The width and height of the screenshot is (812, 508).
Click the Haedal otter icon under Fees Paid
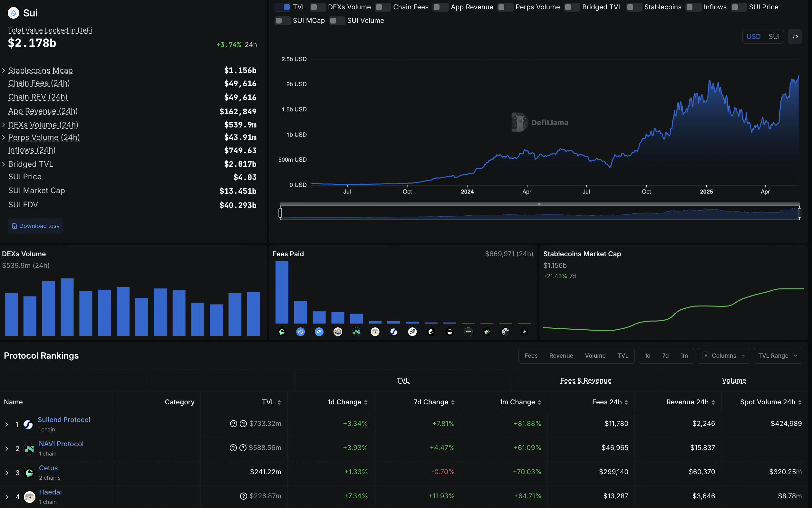point(375,332)
